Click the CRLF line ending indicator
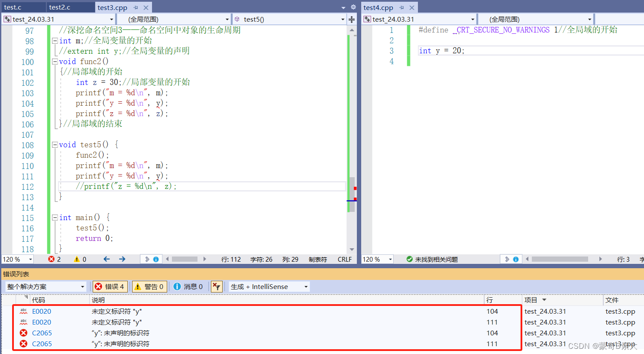This screenshot has width=644, height=354. (345, 259)
